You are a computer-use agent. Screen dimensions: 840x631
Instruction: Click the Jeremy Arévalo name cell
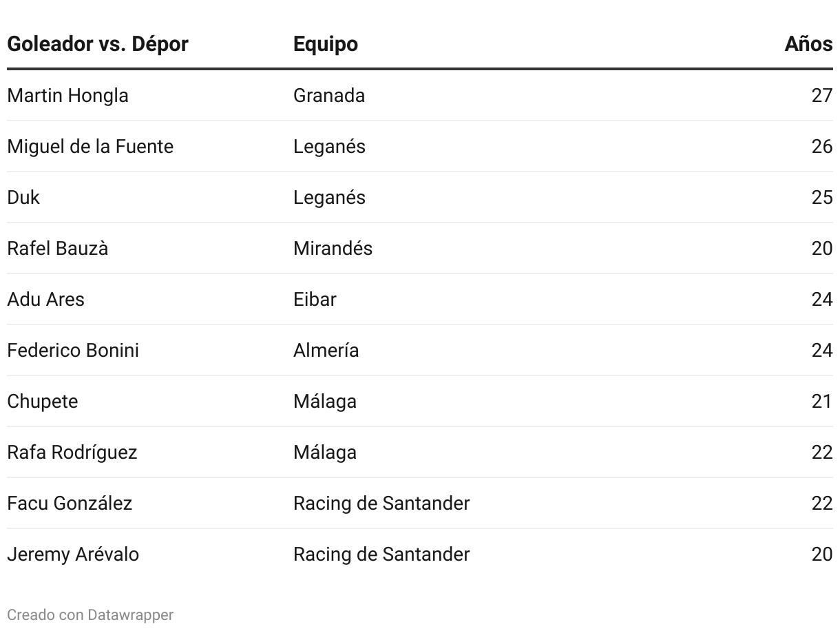(x=73, y=554)
